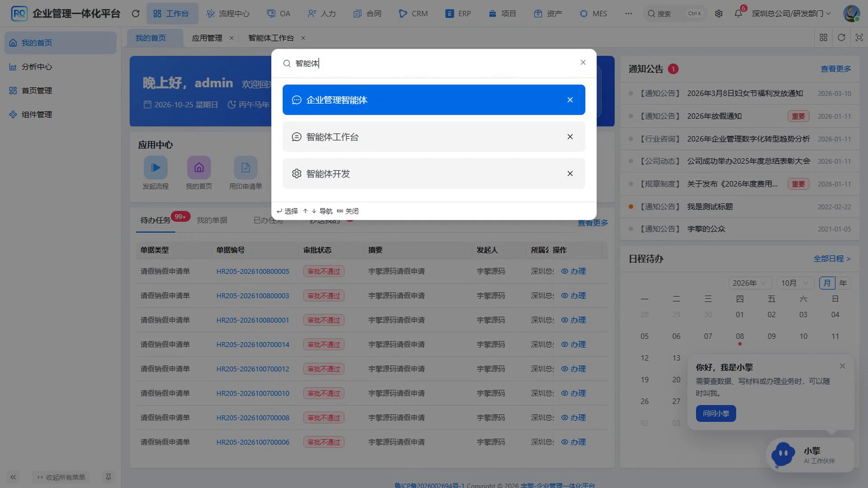
Task: Select the 智能体工作台 search result
Action: click(x=434, y=137)
